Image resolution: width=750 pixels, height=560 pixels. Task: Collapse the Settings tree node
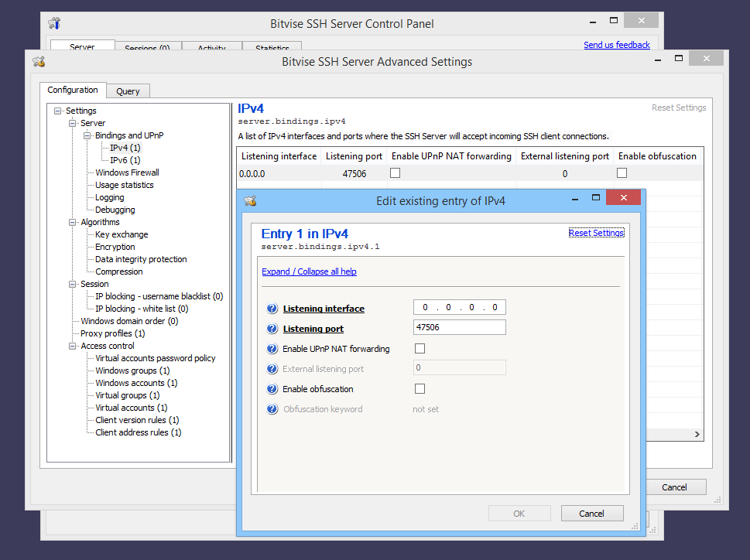58,111
